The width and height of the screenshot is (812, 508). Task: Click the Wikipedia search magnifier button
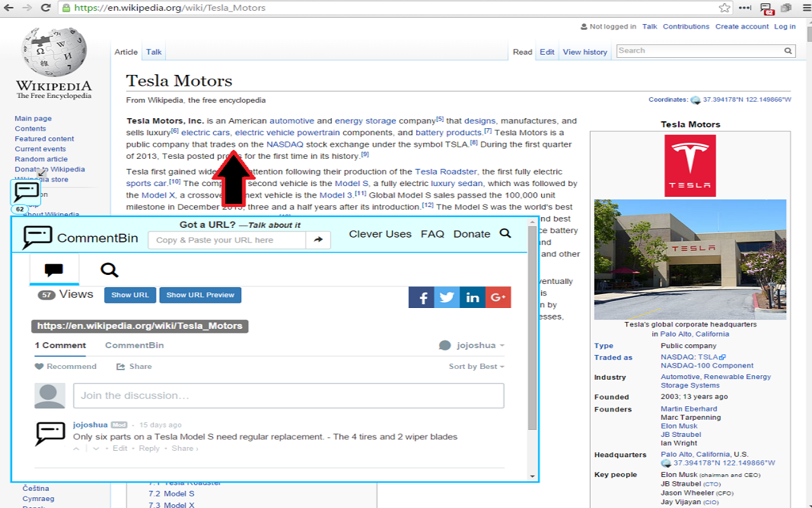click(788, 51)
